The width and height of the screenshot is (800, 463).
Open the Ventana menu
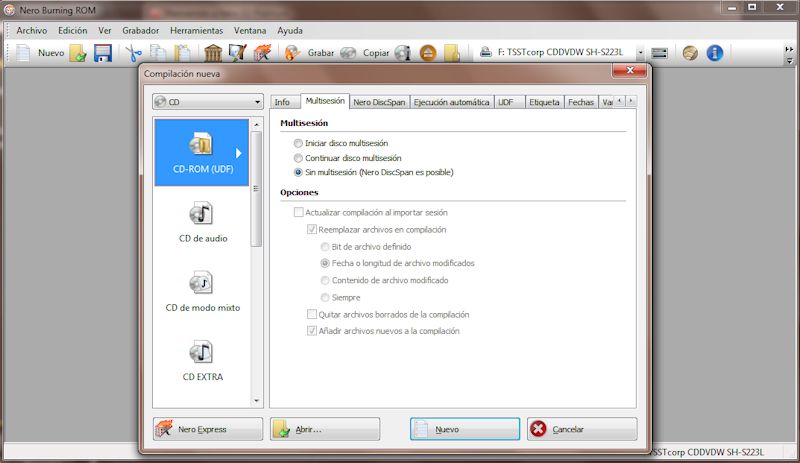click(x=250, y=31)
